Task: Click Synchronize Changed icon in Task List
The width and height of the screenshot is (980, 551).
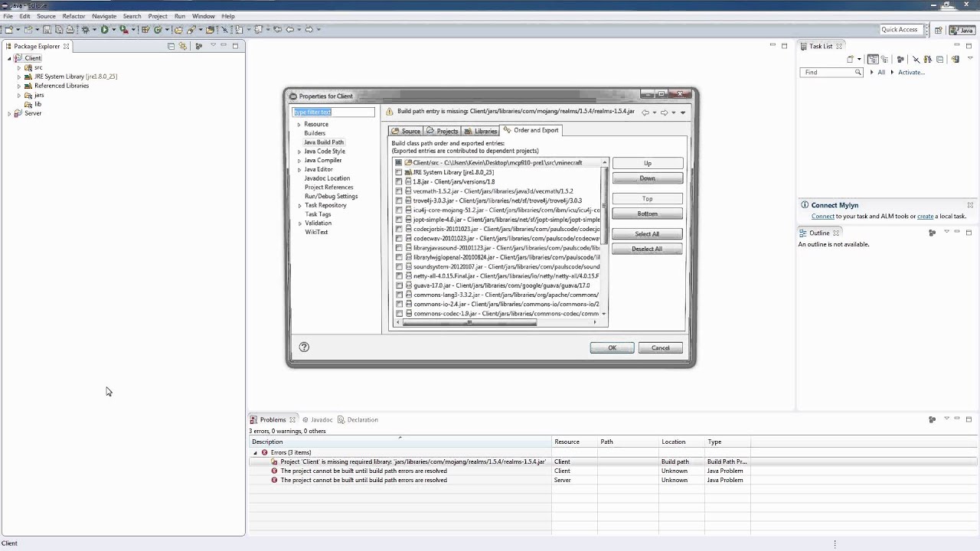Action: pyautogui.click(x=955, y=59)
